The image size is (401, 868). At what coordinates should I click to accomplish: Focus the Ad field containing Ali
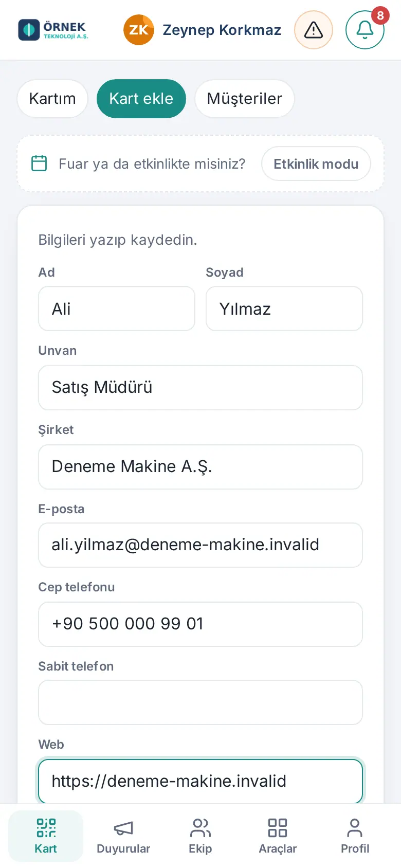117,309
